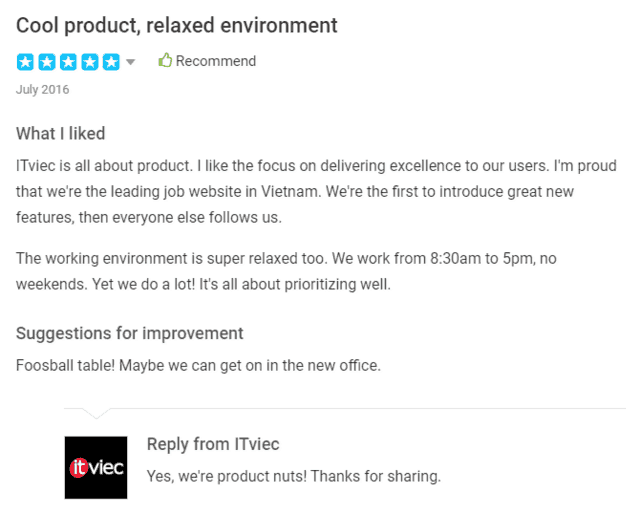640x514 pixels.
Task: Click the paragraph starting ITviec is all about
Action: (x=316, y=191)
